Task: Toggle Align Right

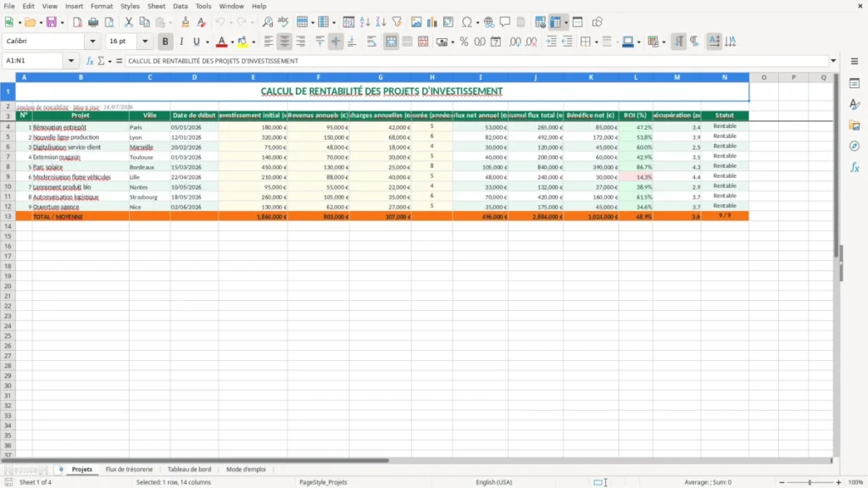Action: pyautogui.click(x=301, y=42)
